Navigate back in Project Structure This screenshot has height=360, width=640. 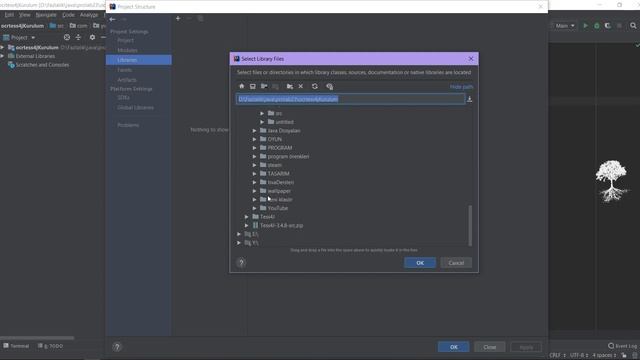point(112,19)
